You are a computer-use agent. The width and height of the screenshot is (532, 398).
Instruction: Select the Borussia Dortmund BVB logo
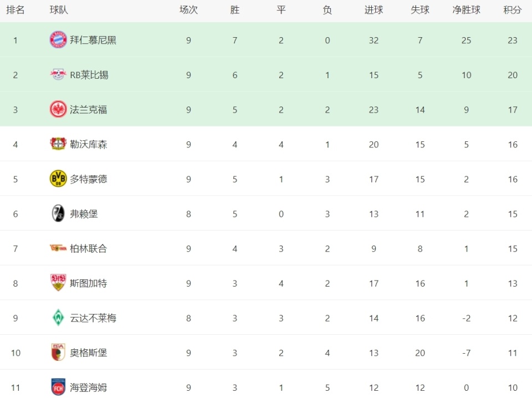tap(58, 179)
